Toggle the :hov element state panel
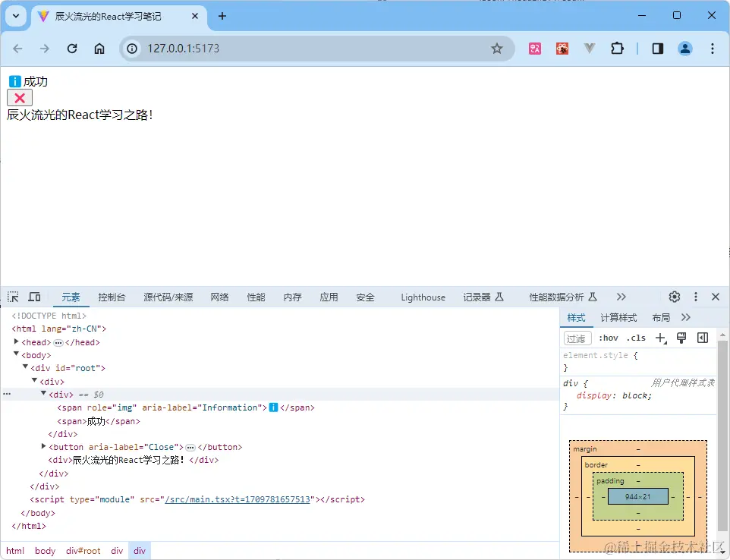Viewport: 730px width, 560px height. coord(608,338)
